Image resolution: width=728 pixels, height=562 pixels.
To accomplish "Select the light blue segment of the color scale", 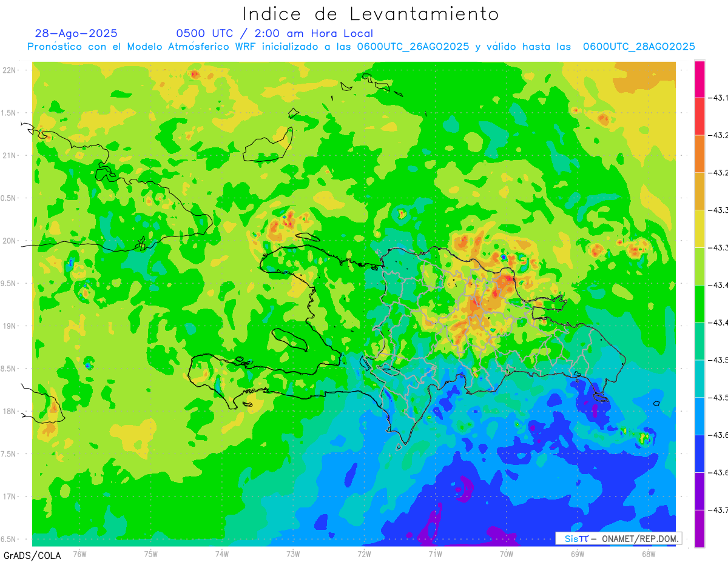I will point(699,416).
